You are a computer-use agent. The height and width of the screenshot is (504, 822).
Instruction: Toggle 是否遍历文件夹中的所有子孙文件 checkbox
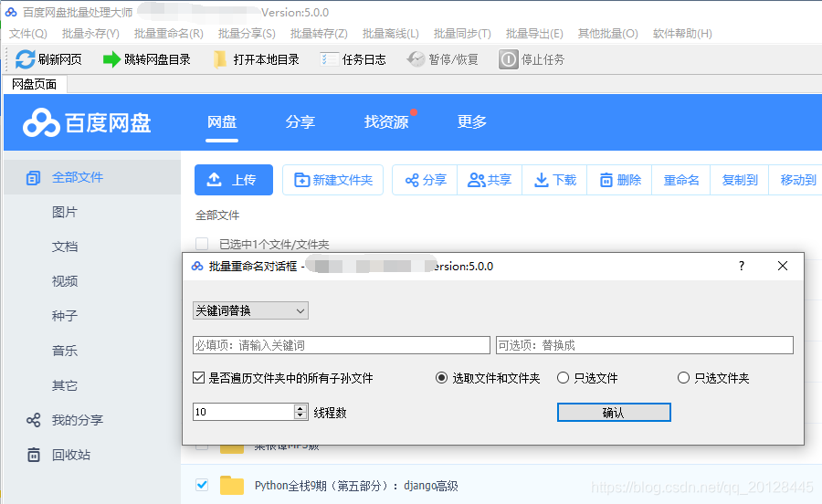(199, 378)
